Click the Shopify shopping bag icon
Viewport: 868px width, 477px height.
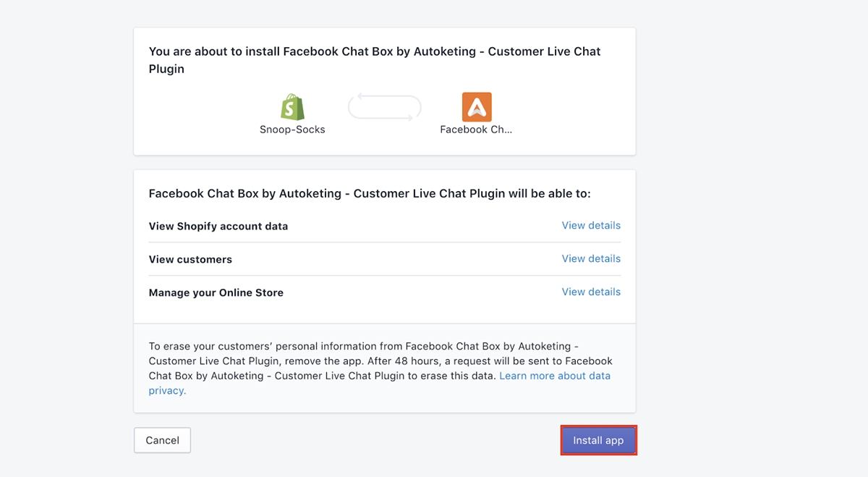coord(292,107)
